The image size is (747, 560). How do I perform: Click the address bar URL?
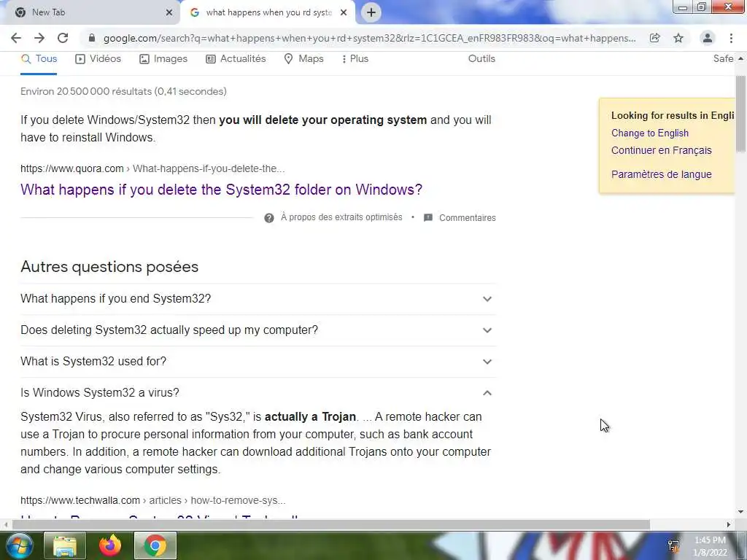369,38
